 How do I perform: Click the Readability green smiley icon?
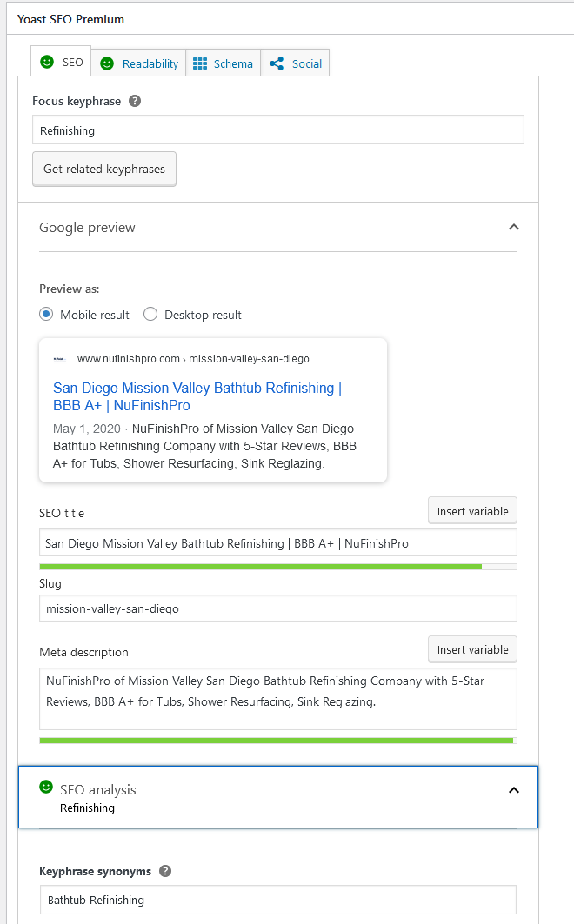tap(107, 63)
